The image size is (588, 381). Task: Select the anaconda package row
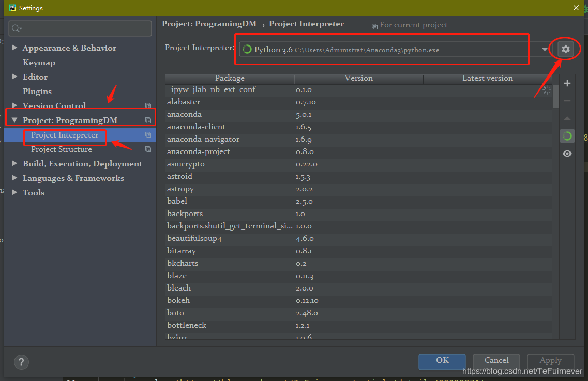[x=358, y=114]
